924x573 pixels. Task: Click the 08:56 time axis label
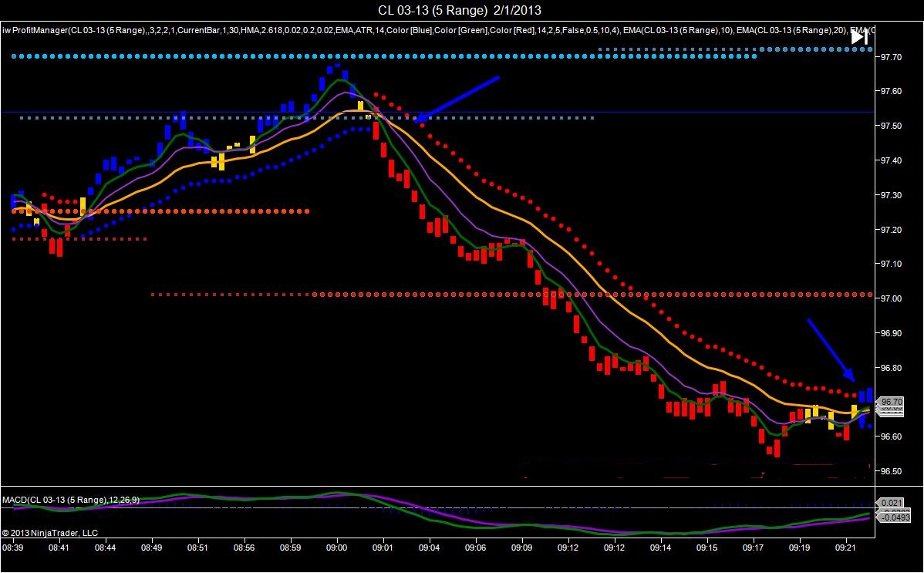[x=244, y=548]
